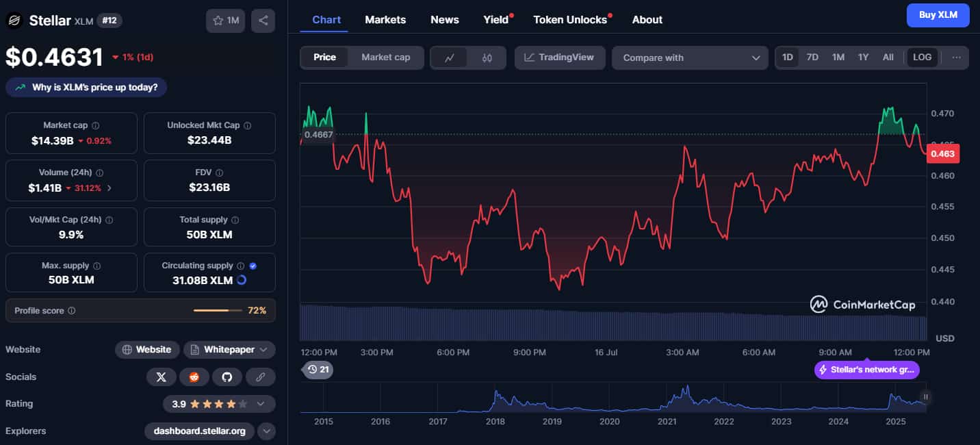Click info icon beside Volume (24h)
This screenshot has width=980, height=445.
tap(99, 173)
